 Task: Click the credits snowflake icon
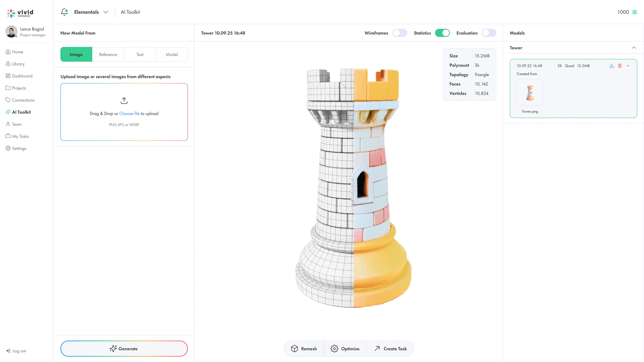click(x=634, y=12)
